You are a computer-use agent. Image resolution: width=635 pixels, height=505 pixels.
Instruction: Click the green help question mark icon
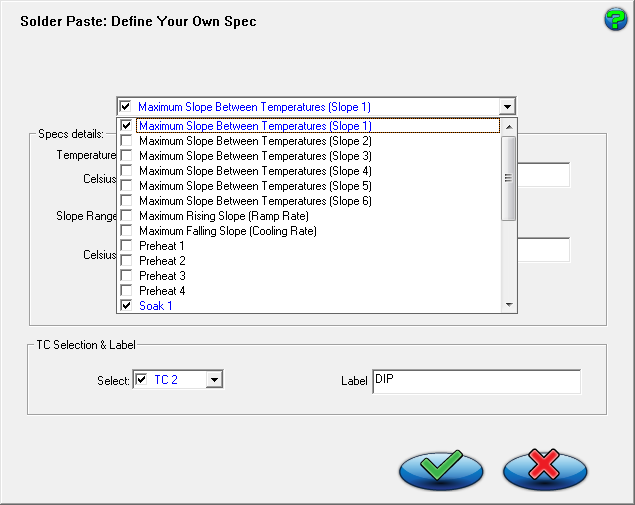coord(615,19)
